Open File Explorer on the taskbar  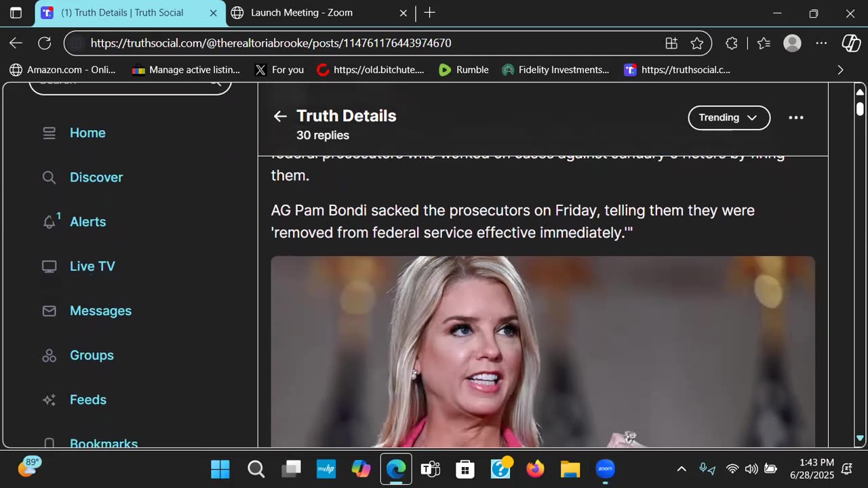tap(570, 469)
